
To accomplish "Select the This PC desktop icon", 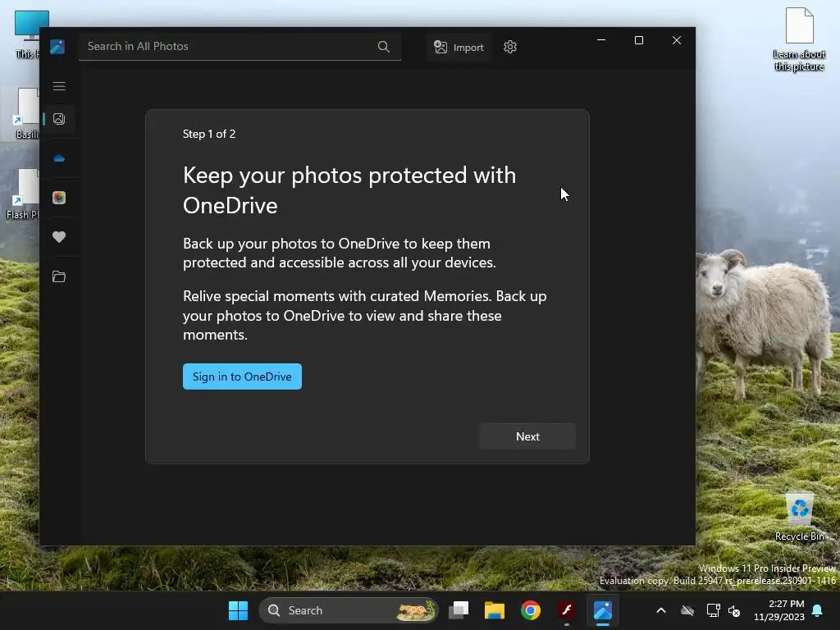I will tap(27, 34).
